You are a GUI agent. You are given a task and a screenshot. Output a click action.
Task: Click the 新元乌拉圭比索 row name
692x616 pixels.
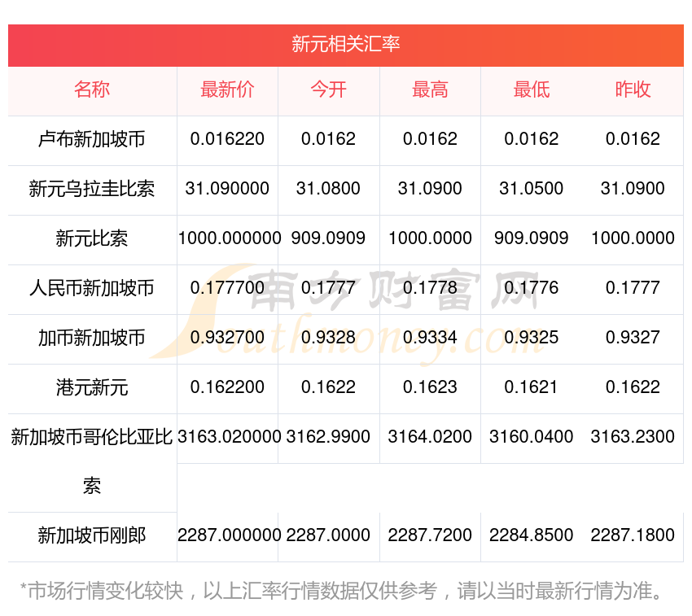point(92,189)
